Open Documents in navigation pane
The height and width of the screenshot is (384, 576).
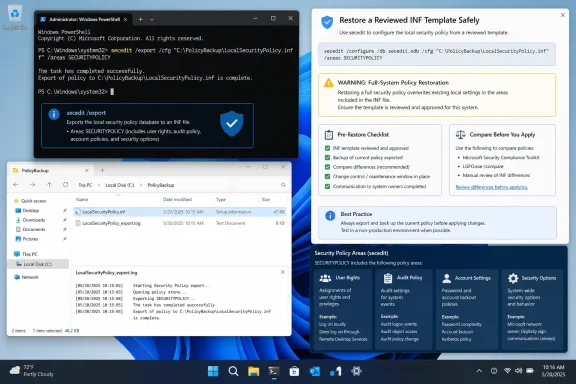[x=30, y=229]
